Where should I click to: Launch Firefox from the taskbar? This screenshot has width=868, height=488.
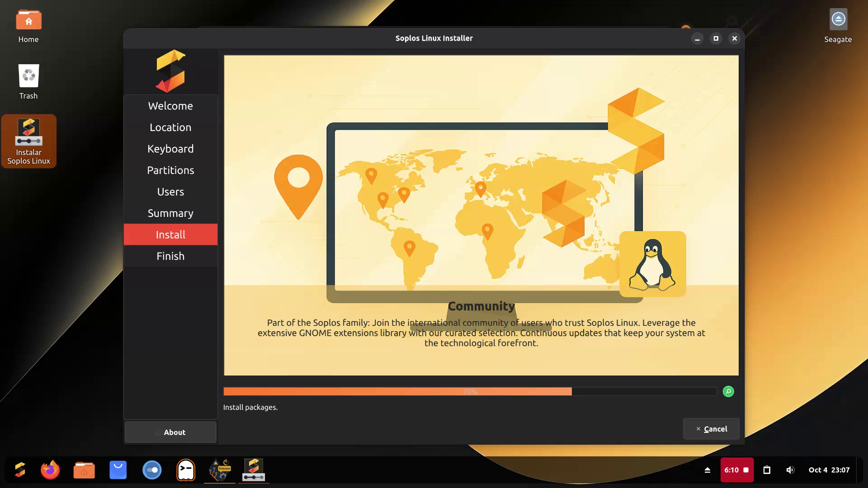(x=50, y=470)
